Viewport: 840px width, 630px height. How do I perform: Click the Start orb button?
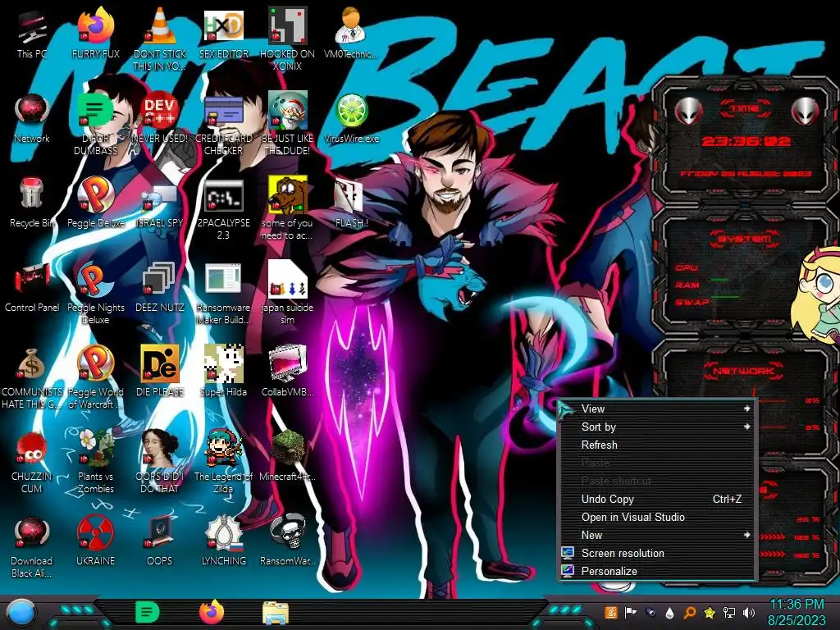pos(21,614)
